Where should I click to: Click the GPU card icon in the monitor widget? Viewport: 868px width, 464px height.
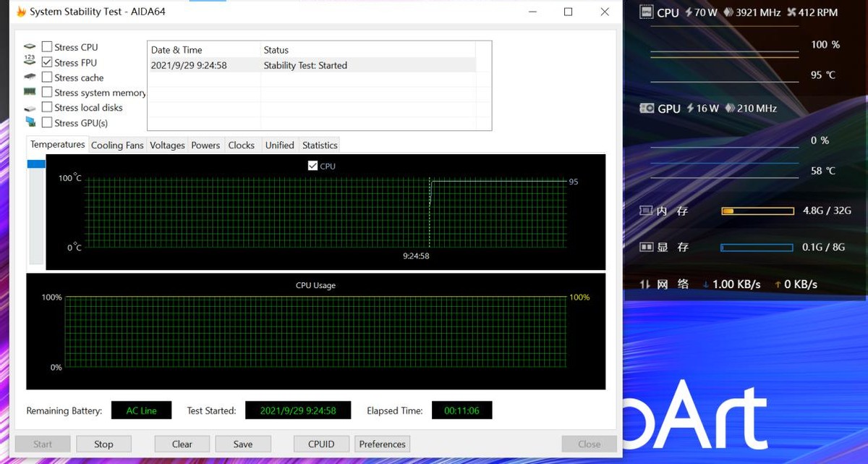click(x=647, y=108)
